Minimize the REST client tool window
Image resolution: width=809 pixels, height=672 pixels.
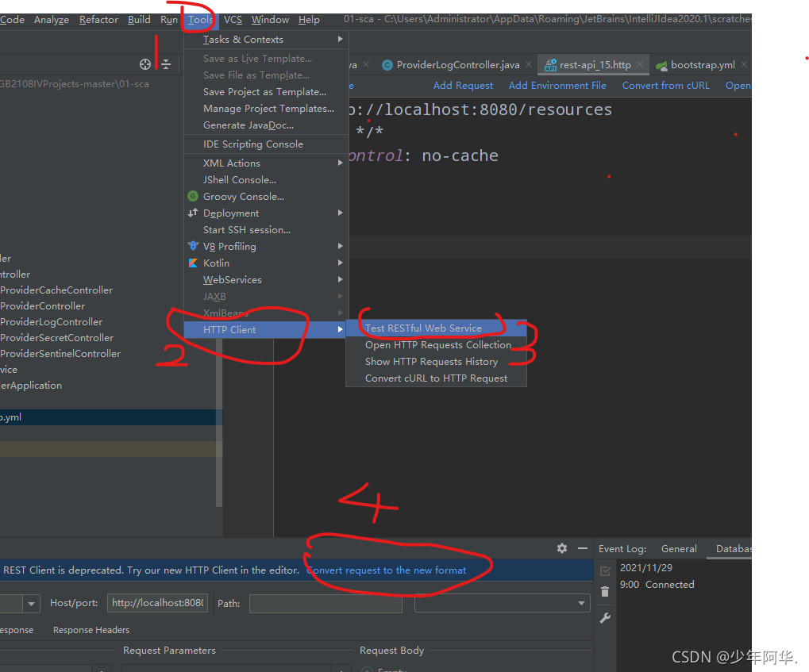583,548
